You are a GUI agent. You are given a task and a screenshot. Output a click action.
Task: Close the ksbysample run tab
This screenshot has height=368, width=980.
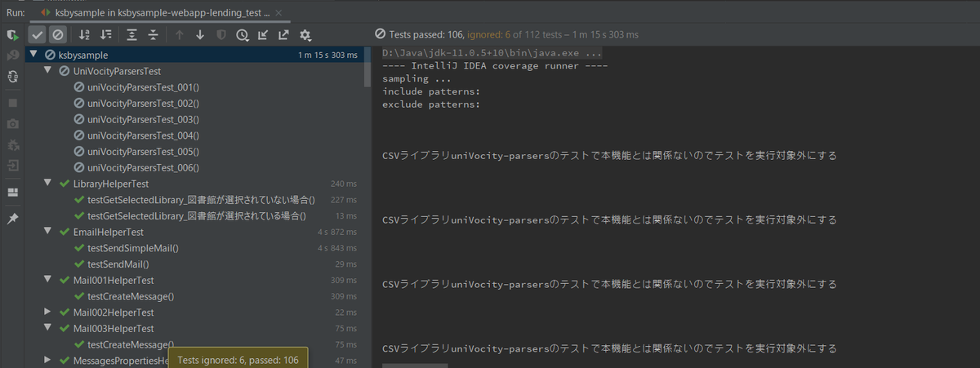278,12
